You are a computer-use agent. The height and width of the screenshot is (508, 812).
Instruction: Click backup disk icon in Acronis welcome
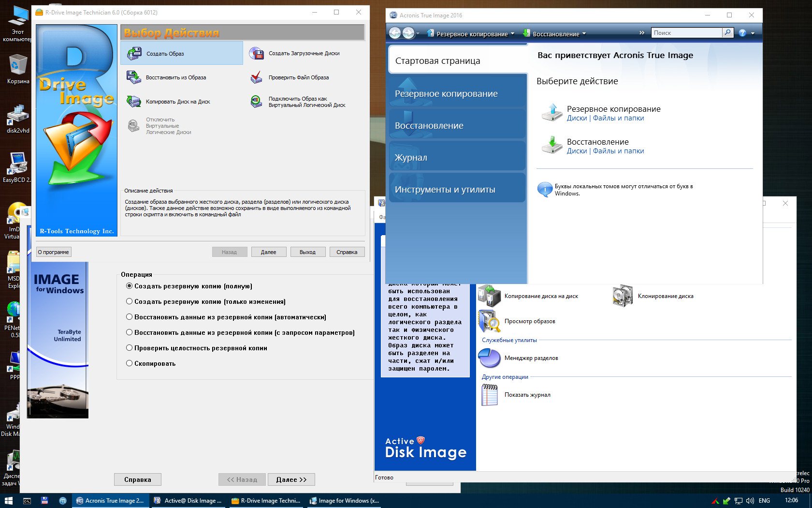[551, 112]
